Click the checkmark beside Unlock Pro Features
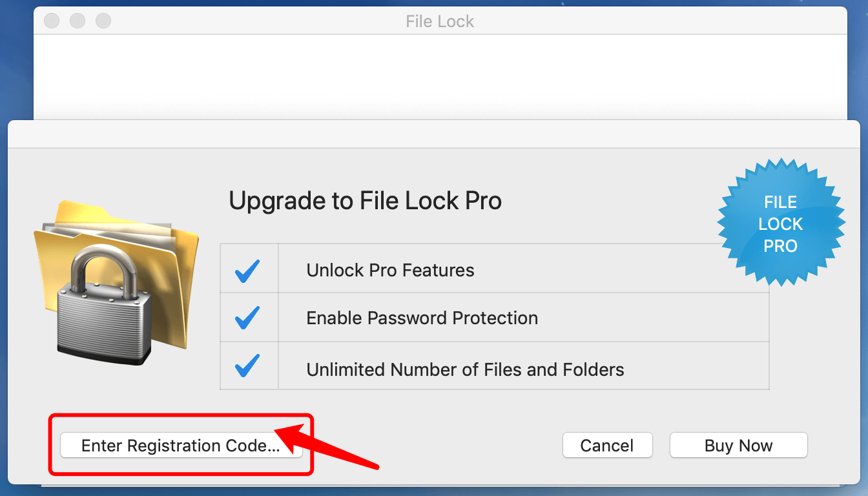Image resolution: width=868 pixels, height=496 pixels. coord(248,271)
